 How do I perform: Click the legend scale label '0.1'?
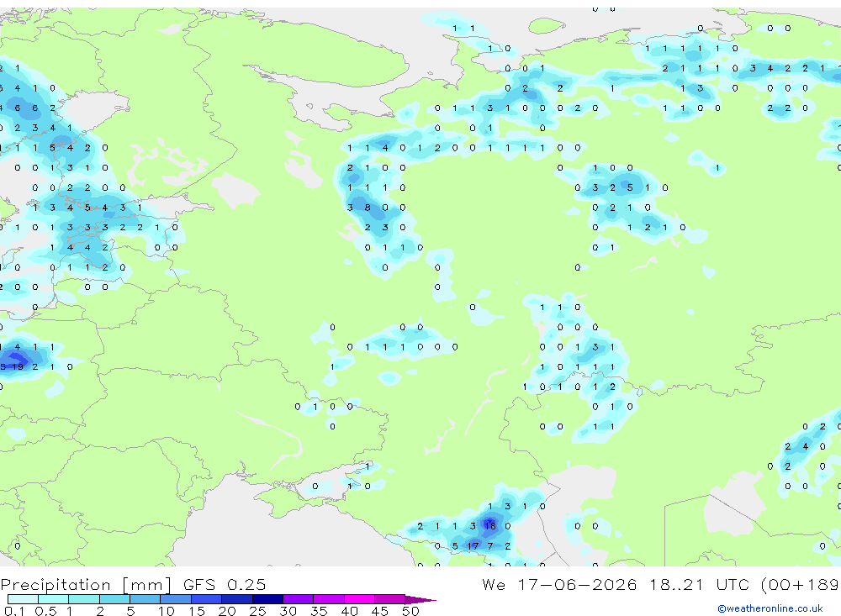(14, 611)
